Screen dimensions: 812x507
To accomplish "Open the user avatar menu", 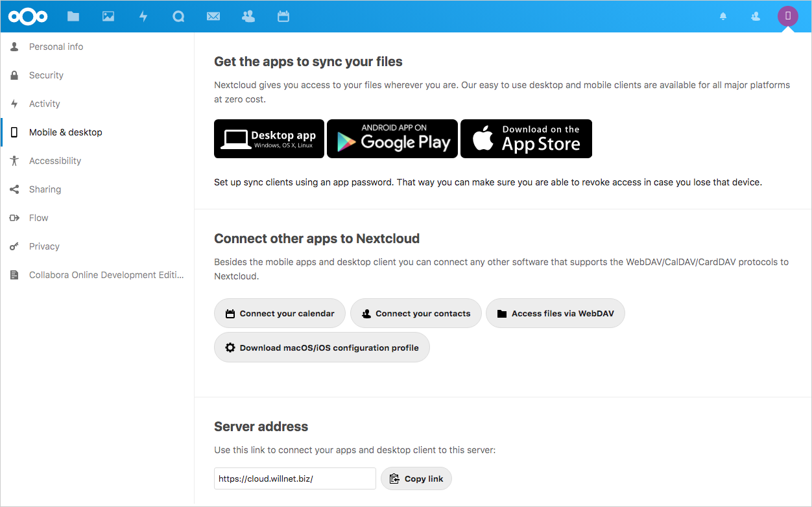I will coord(788,16).
